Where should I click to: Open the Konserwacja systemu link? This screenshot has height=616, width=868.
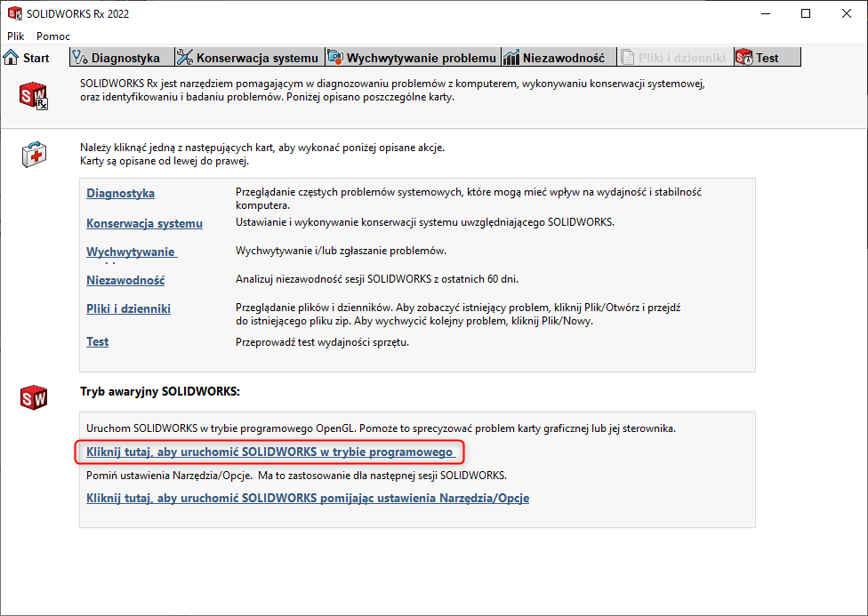click(x=144, y=223)
